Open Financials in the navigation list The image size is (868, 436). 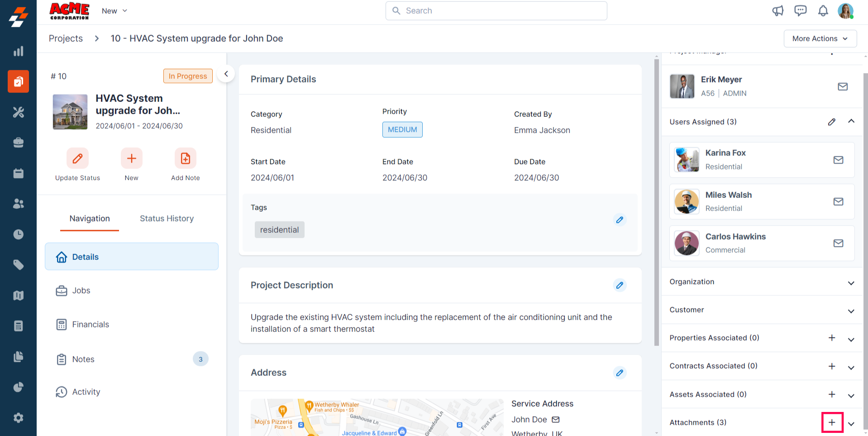[91, 324]
